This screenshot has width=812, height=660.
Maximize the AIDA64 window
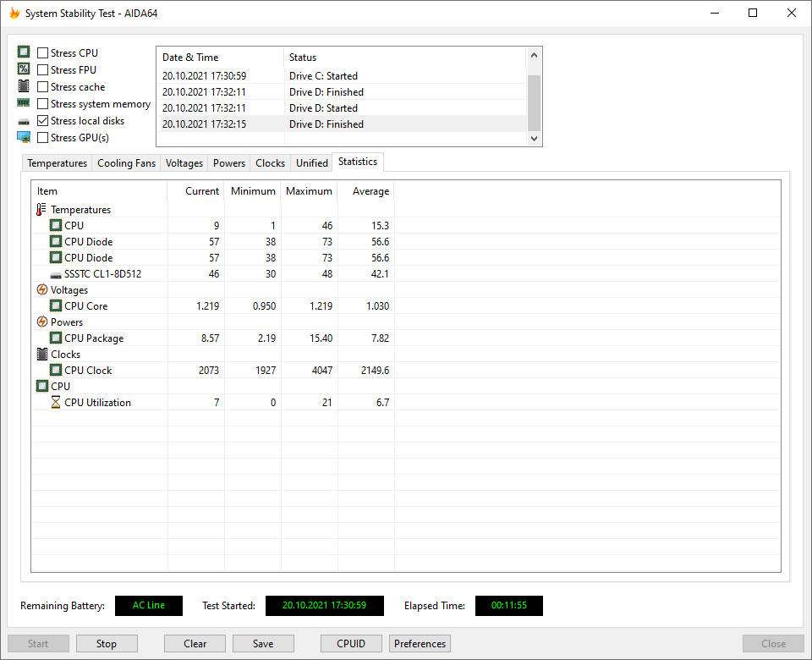point(753,13)
